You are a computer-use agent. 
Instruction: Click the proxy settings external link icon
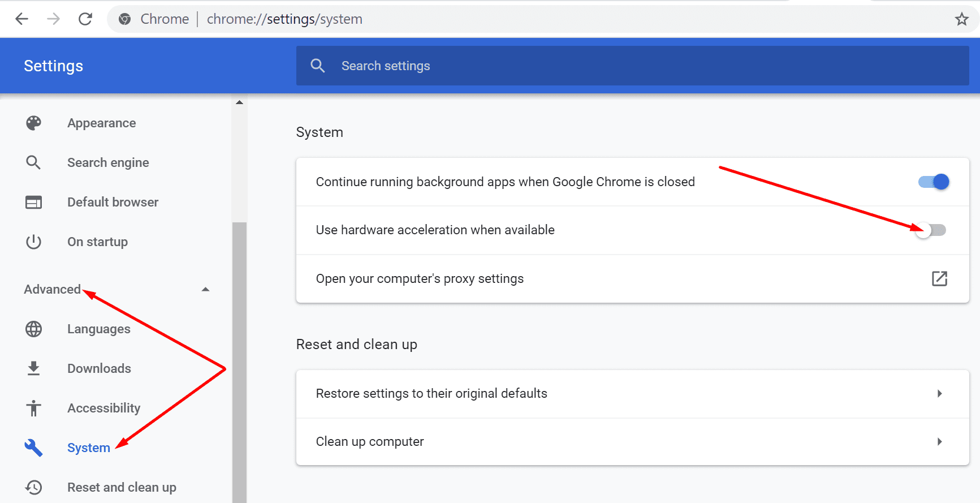[939, 278]
